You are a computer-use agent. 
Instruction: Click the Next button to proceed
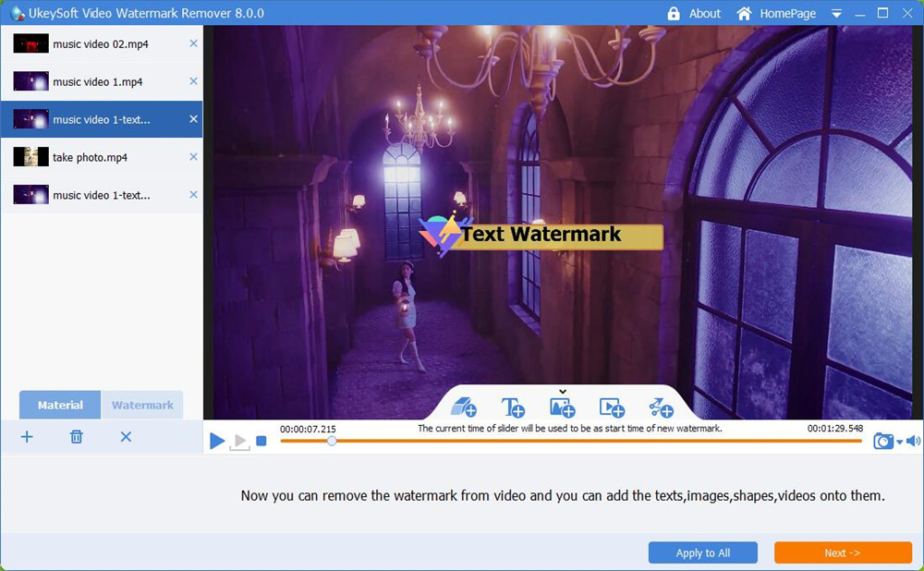(842, 552)
